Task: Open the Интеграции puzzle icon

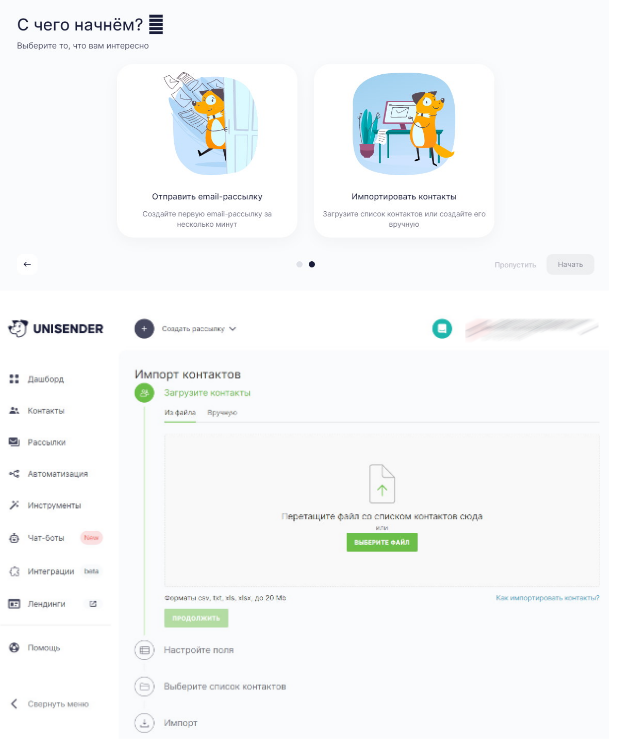Action: (14, 571)
